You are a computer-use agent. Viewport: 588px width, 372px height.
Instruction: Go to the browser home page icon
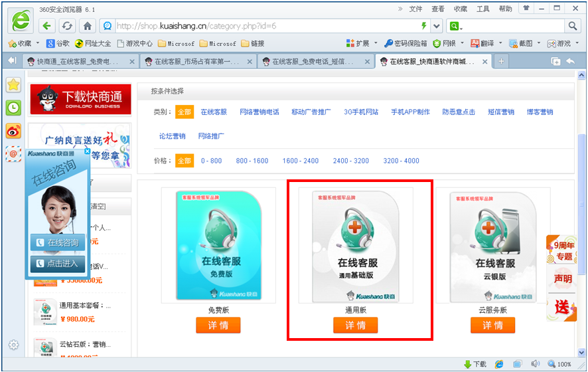click(x=87, y=26)
